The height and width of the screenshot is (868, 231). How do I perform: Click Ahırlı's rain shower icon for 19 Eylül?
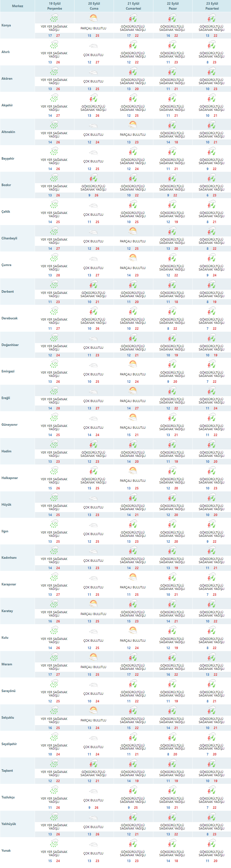click(54, 45)
